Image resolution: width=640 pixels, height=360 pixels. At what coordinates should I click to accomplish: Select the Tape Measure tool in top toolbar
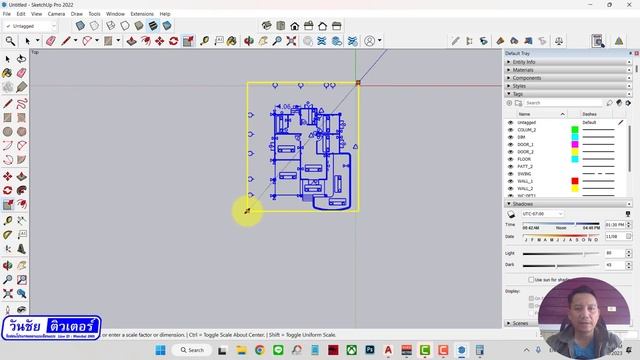coord(204,41)
